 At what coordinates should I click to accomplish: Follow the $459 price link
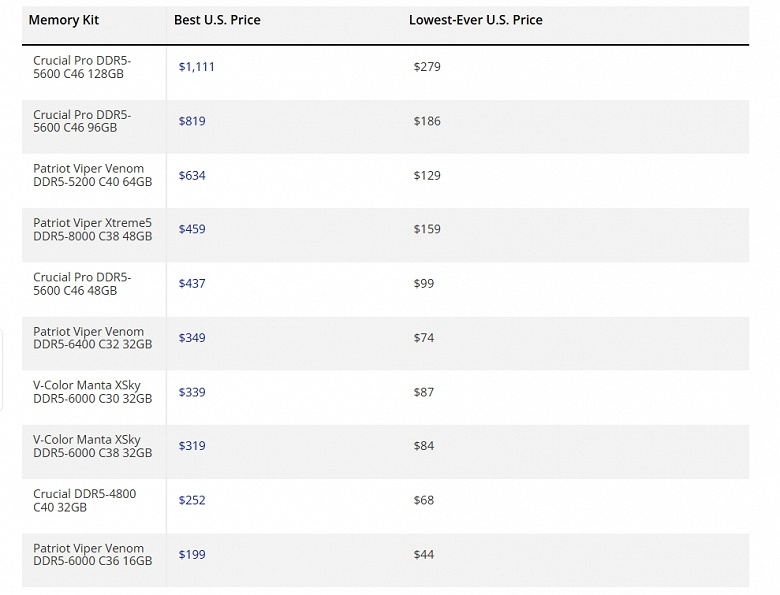pos(191,229)
